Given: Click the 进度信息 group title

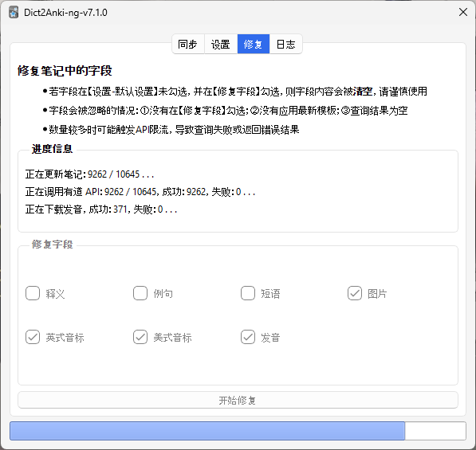Looking at the screenshot, I should click(x=52, y=149).
